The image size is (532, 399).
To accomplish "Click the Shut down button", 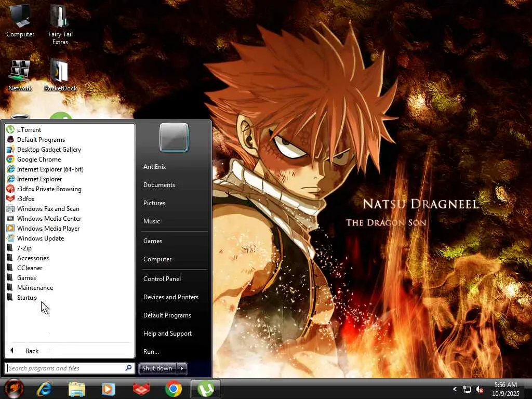I will [158, 368].
